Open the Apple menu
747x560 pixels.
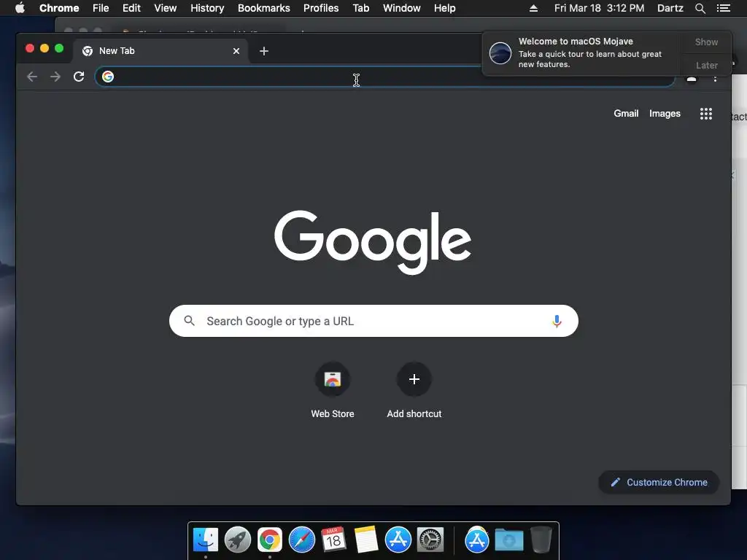click(x=20, y=8)
